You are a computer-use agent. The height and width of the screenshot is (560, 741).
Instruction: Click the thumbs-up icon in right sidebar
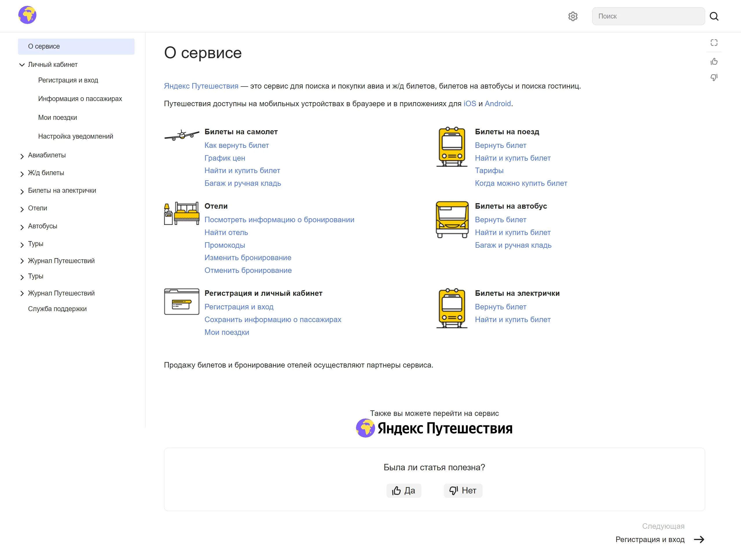click(714, 61)
